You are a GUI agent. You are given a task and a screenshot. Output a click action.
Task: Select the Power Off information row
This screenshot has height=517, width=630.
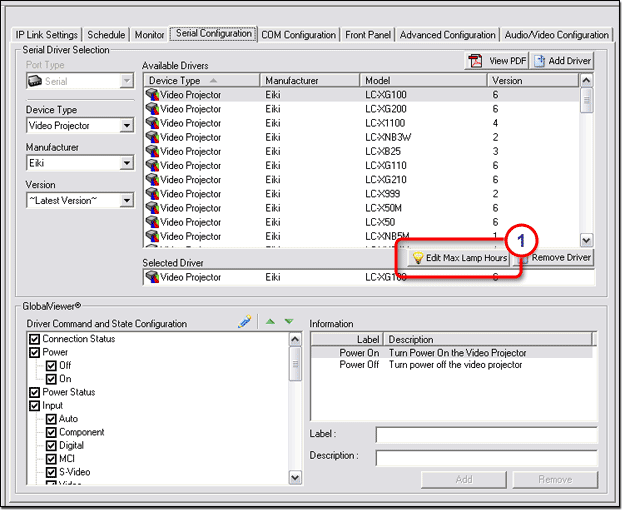point(452,365)
